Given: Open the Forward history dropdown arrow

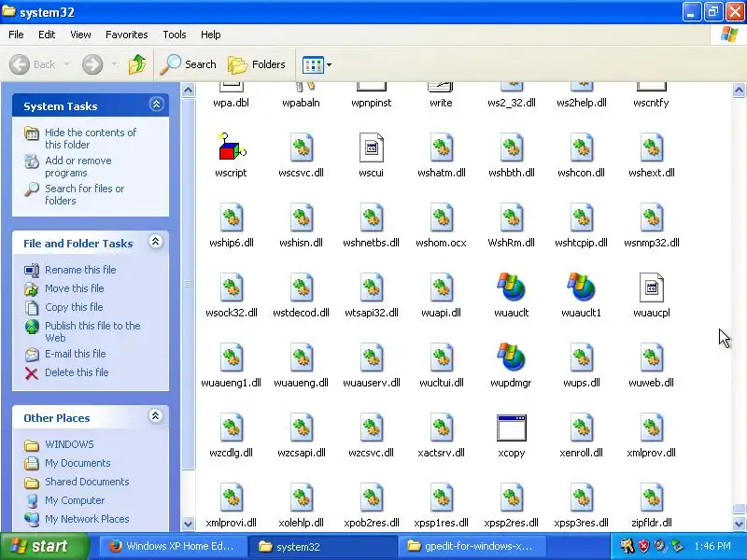Looking at the screenshot, I should tap(114, 64).
